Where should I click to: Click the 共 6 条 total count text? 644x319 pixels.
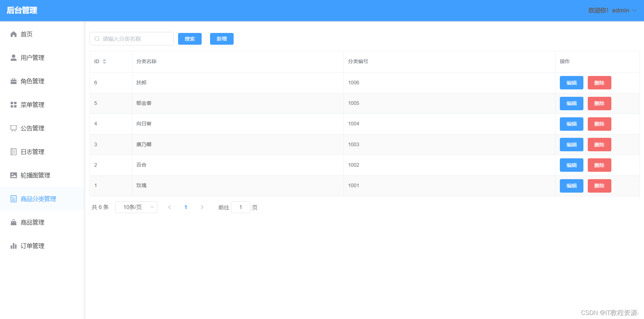[100, 207]
